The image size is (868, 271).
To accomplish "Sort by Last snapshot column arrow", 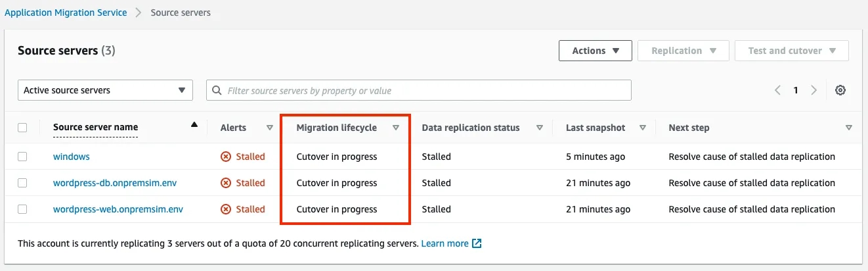I will point(643,128).
